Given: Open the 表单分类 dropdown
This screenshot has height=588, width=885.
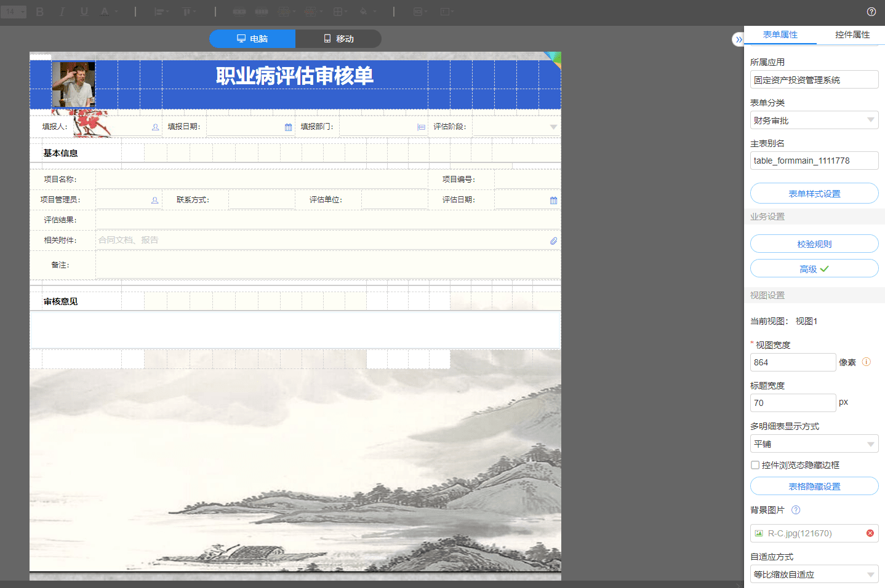Looking at the screenshot, I should (814, 120).
